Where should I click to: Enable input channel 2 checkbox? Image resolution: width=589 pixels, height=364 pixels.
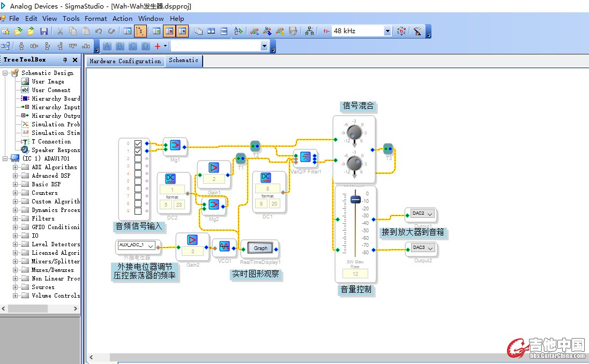[138, 158]
